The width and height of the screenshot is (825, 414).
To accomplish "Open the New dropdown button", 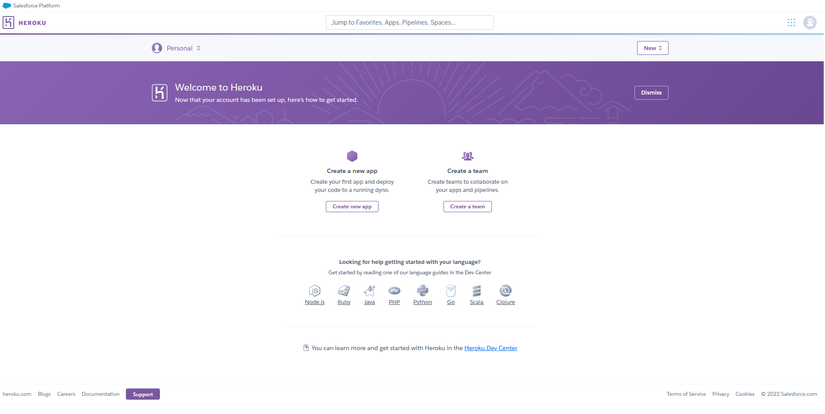I will [652, 48].
